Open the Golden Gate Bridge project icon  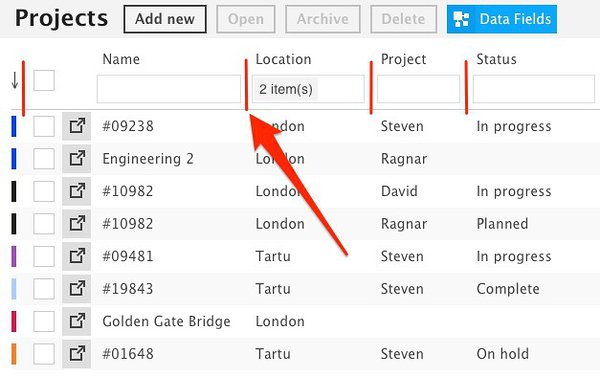pos(77,321)
